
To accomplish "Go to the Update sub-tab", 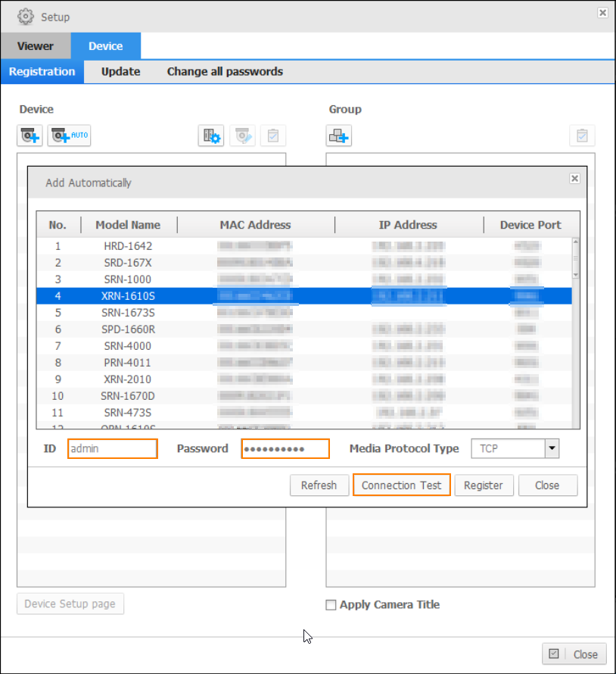I will coord(121,71).
